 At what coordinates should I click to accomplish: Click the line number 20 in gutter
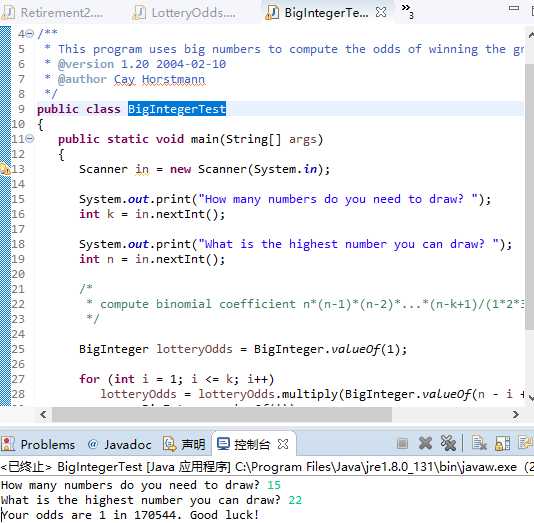18,274
